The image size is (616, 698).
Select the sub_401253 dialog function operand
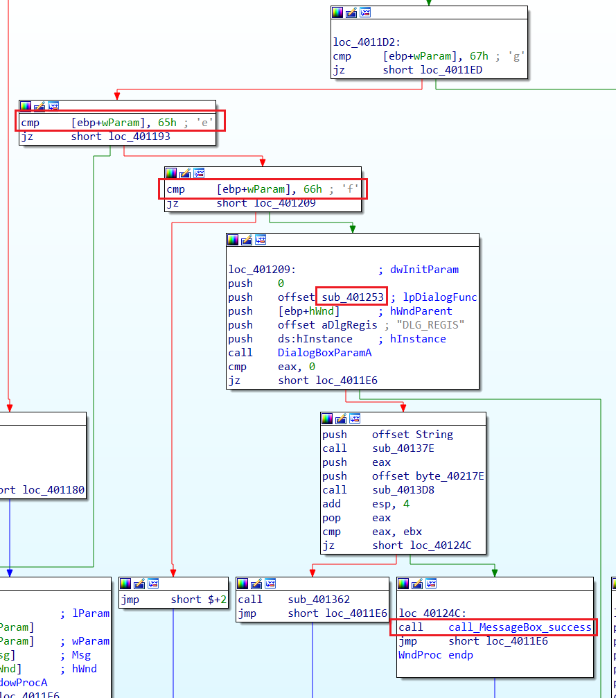click(352, 297)
